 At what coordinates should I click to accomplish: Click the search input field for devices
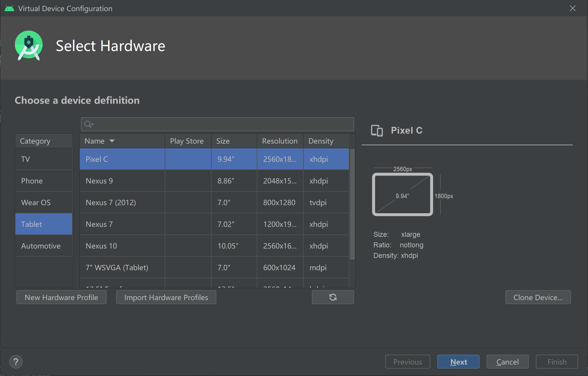(217, 124)
